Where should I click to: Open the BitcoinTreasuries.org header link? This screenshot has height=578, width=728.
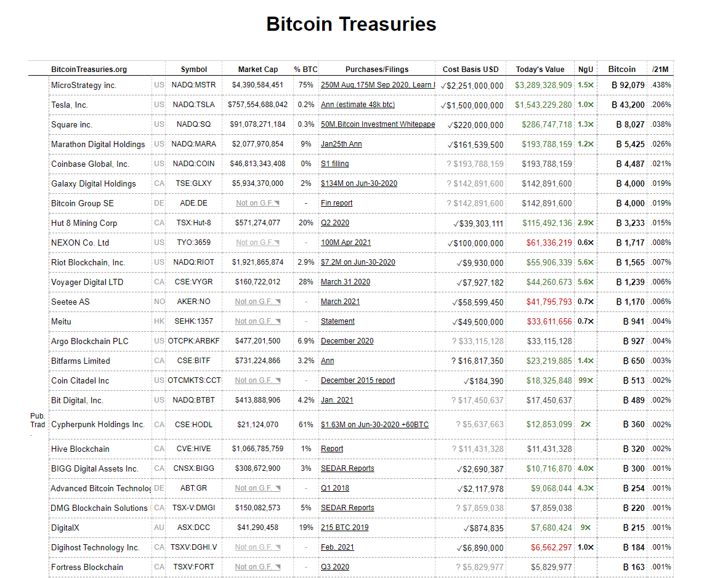[x=89, y=70]
